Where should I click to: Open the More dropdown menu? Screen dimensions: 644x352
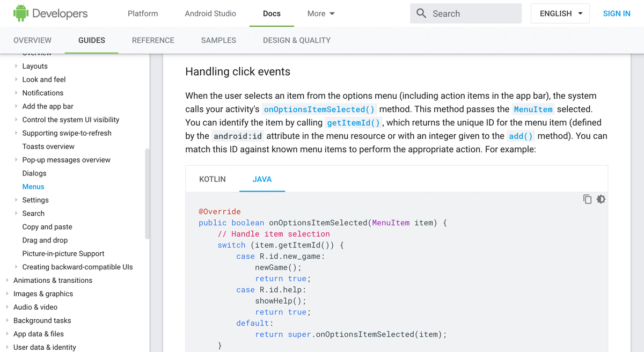321,13
